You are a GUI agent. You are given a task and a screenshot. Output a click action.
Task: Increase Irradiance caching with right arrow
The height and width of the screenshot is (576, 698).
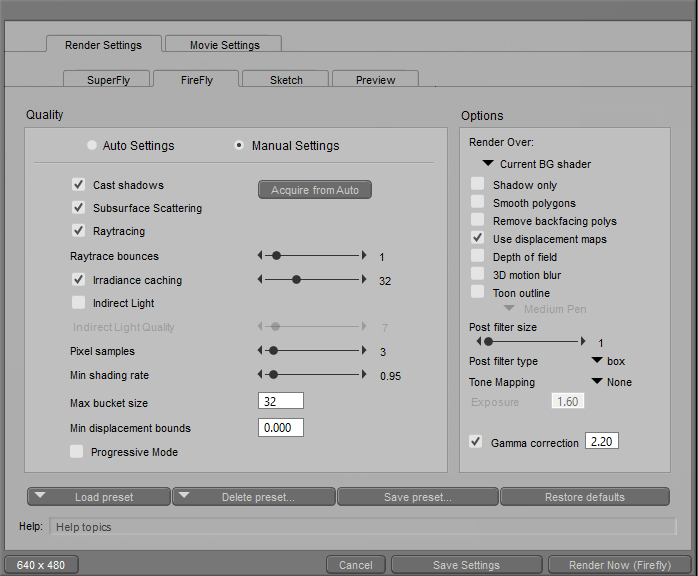click(x=364, y=280)
